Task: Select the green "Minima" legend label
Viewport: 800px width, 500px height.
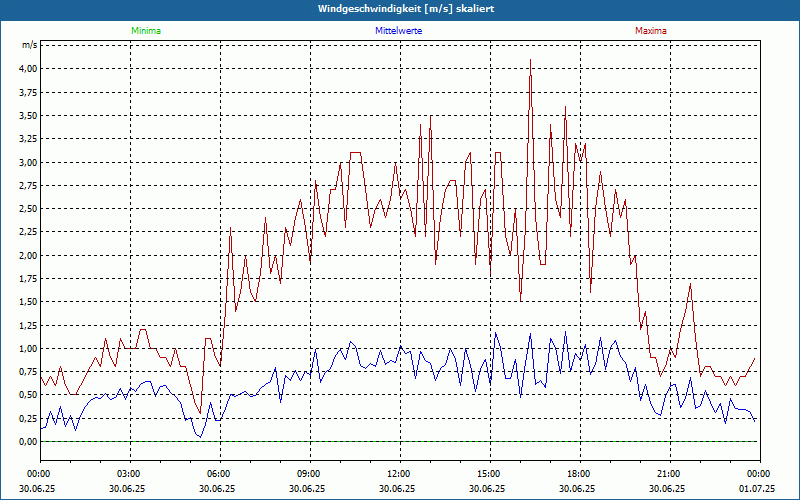Action: 146,31
